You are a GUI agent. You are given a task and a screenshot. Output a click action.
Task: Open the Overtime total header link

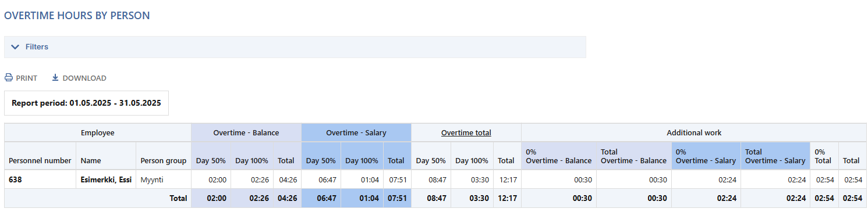[x=466, y=132]
